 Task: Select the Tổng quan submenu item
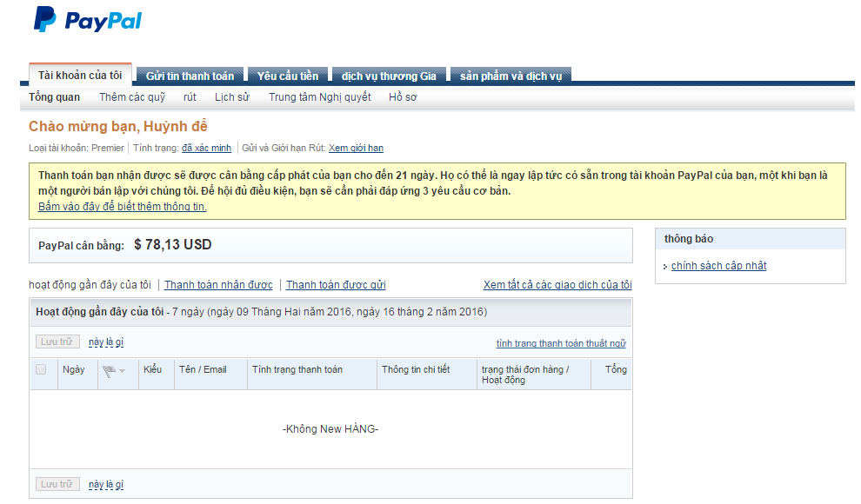[x=55, y=97]
